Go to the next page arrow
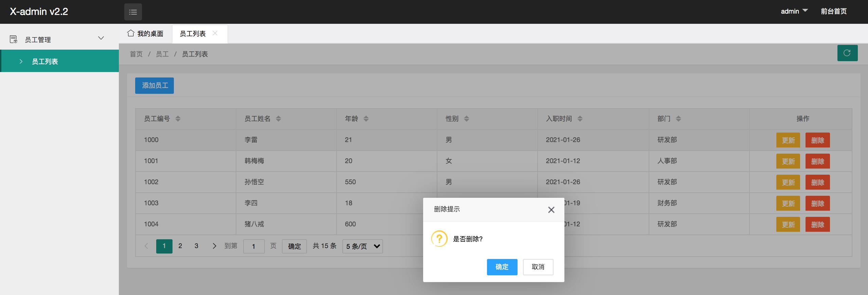868x295 pixels. click(x=214, y=246)
